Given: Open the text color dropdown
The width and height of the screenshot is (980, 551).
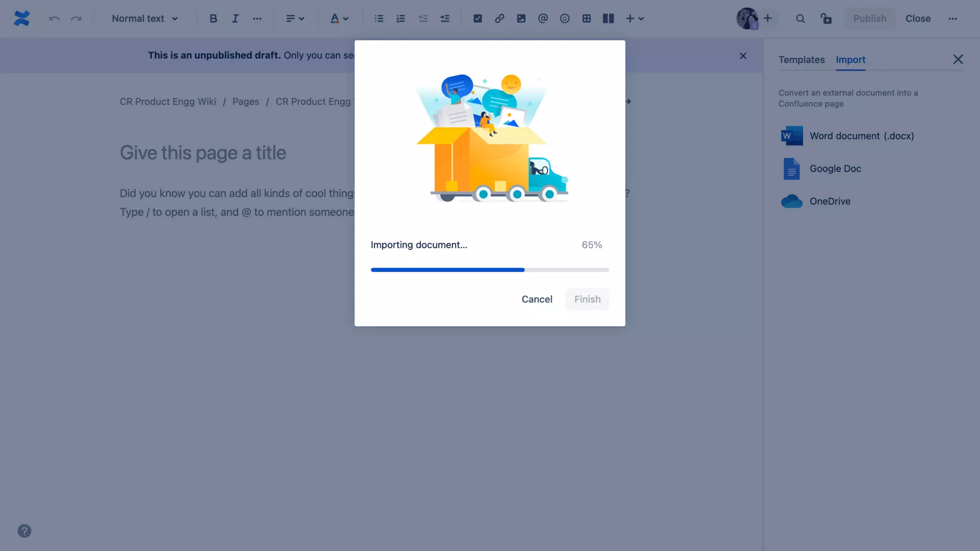Looking at the screenshot, I should [x=339, y=19].
